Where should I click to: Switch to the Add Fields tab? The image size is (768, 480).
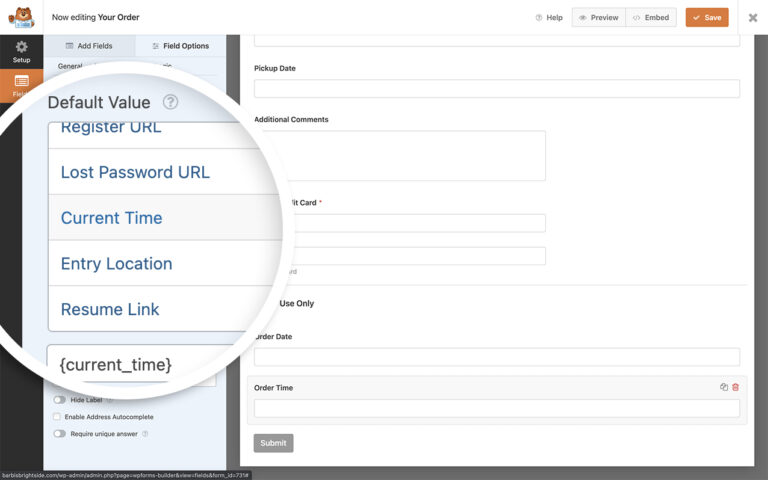point(89,46)
